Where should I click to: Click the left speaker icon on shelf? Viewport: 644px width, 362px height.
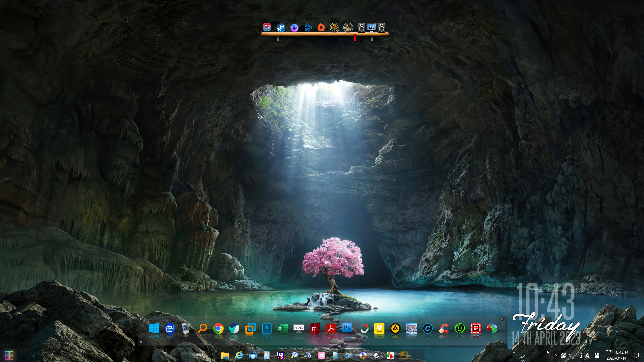point(361,27)
